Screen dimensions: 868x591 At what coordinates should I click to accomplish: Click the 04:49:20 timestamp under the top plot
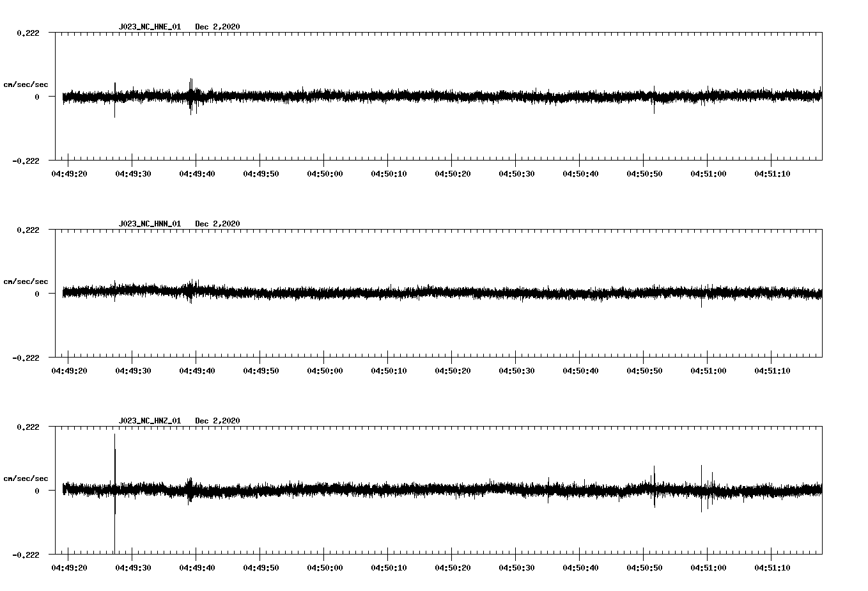click(68, 171)
